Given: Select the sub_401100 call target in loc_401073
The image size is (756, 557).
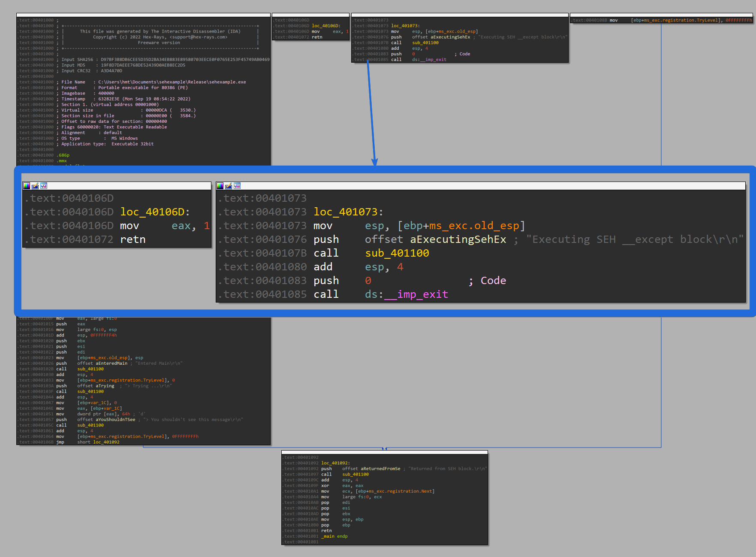Looking at the screenshot, I should [397, 253].
